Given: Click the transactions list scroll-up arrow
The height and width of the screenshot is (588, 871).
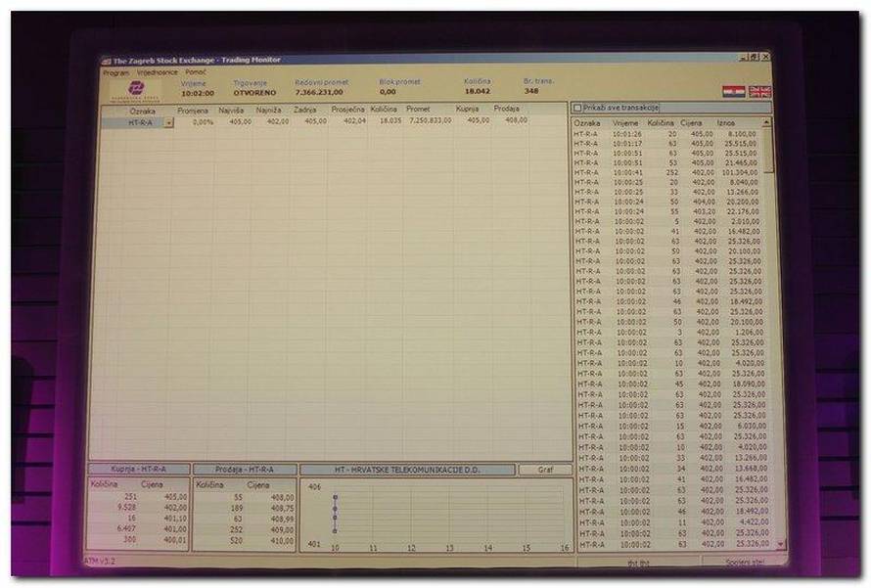Looking at the screenshot, I should pos(765,123).
